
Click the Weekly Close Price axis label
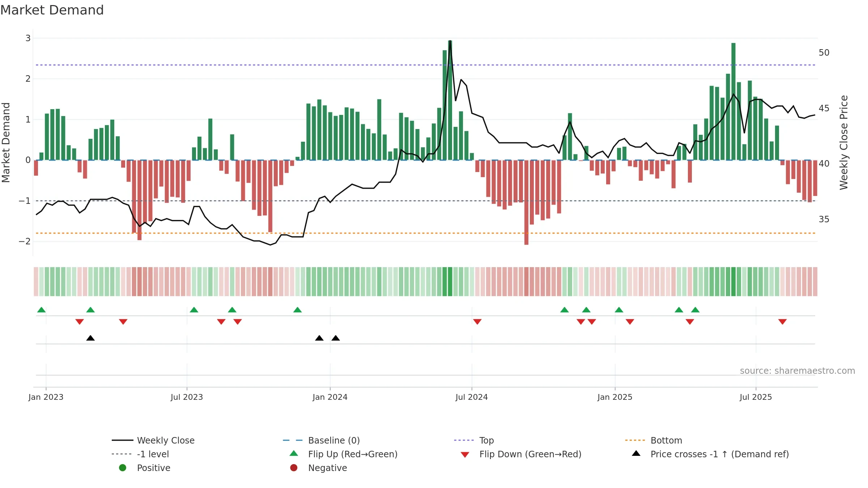[x=844, y=142]
